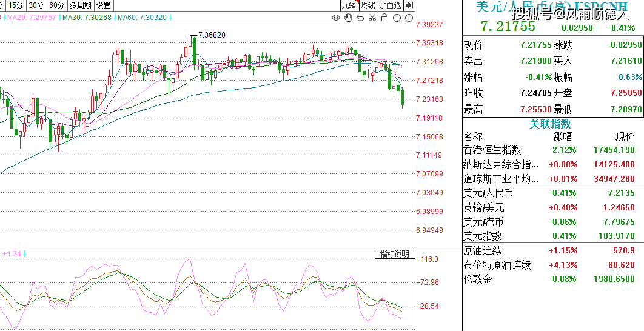644x331 pixels.
Task: Click the padlock lock icon
Action: click(x=384, y=18)
